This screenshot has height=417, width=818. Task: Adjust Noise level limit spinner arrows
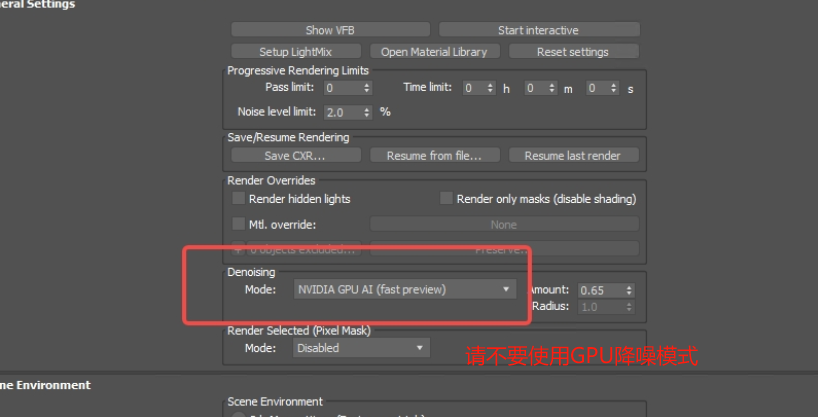[367, 113]
